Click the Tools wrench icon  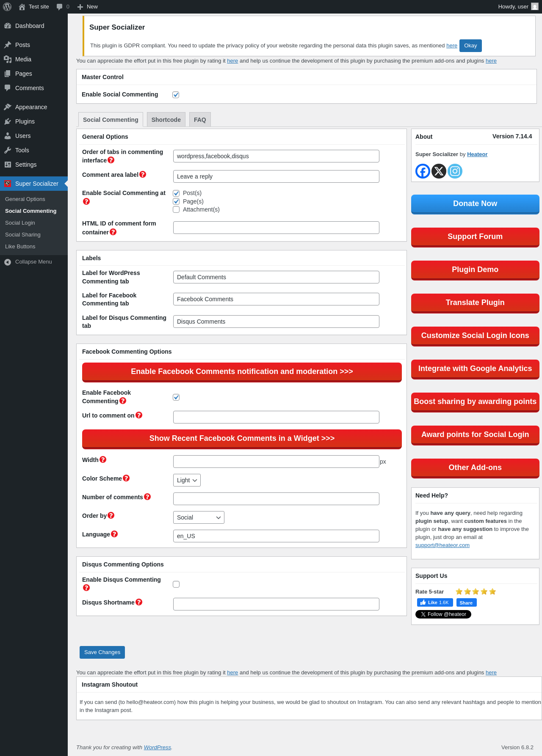click(x=8, y=150)
